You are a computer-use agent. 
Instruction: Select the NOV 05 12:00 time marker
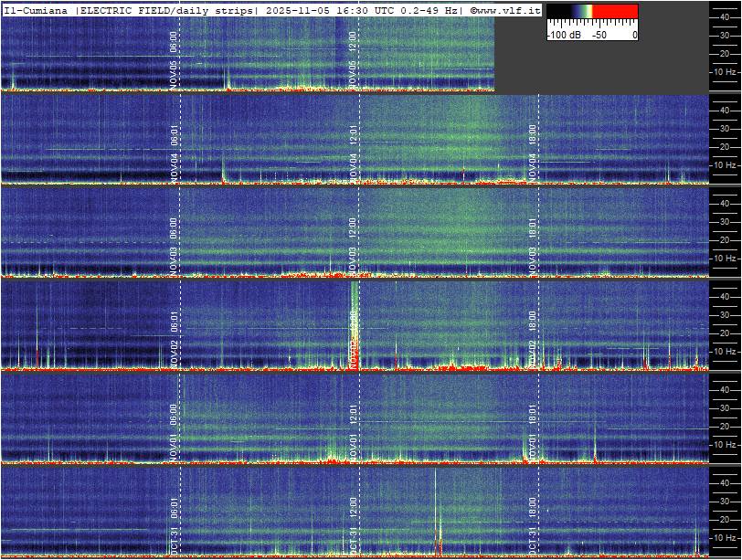354,59
